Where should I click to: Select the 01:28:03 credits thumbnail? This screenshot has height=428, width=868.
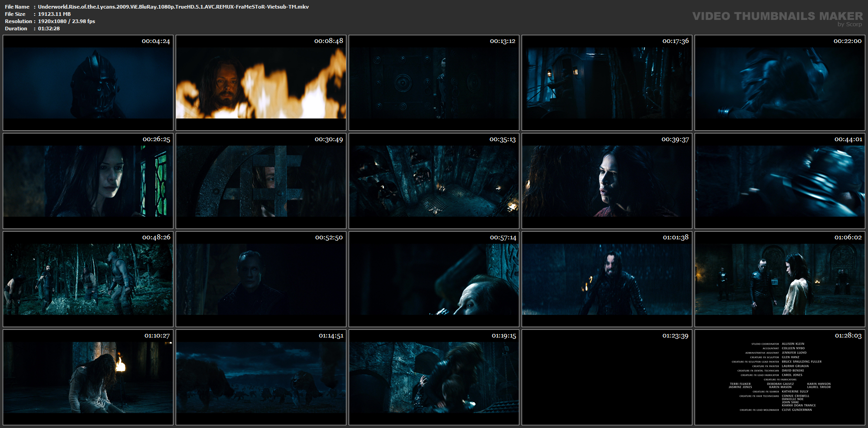click(x=780, y=377)
